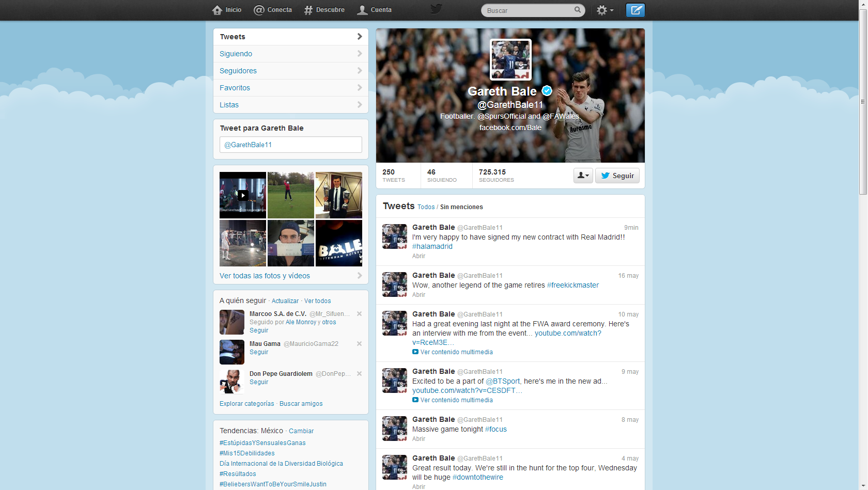Viewport: 868px width, 490px height.
Task: Open trend Día Internacional de la Diversidad Biológica
Action: click(281, 464)
